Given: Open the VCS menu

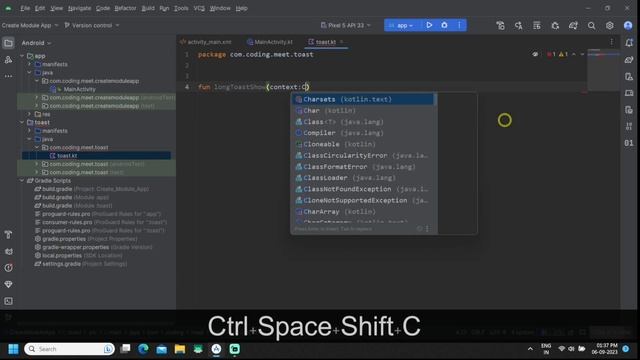Looking at the screenshot, I should pos(199,8).
